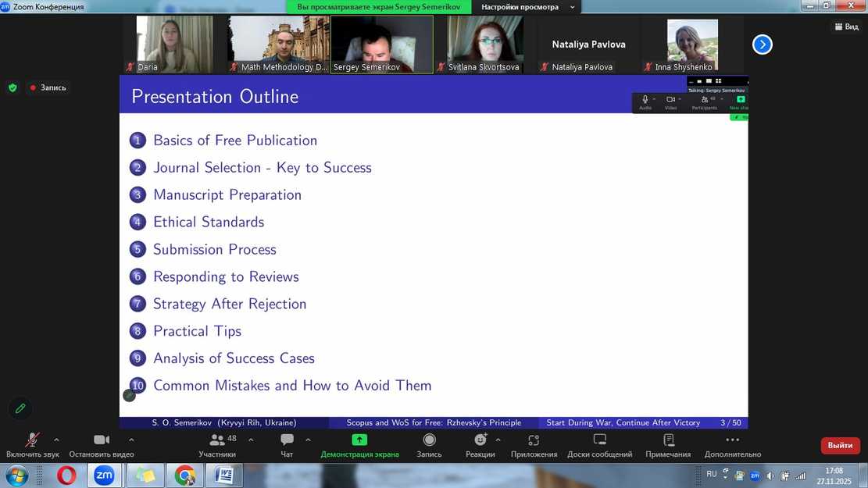Select Svitlana Skvortsova's video thumbnail

(x=484, y=45)
